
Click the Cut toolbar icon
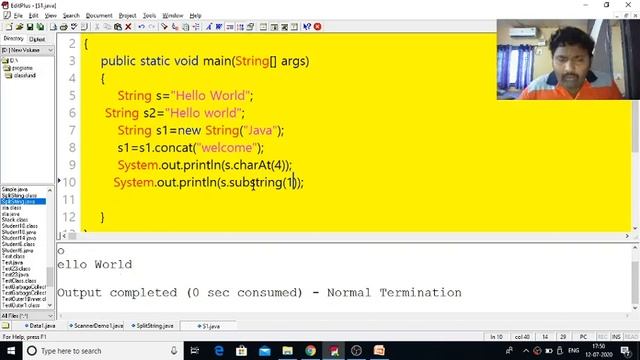tap(97, 27)
